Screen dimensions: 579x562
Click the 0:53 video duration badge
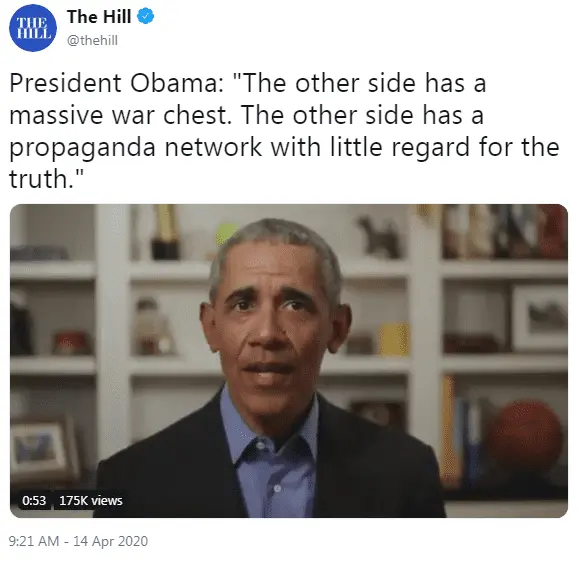(x=34, y=501)
